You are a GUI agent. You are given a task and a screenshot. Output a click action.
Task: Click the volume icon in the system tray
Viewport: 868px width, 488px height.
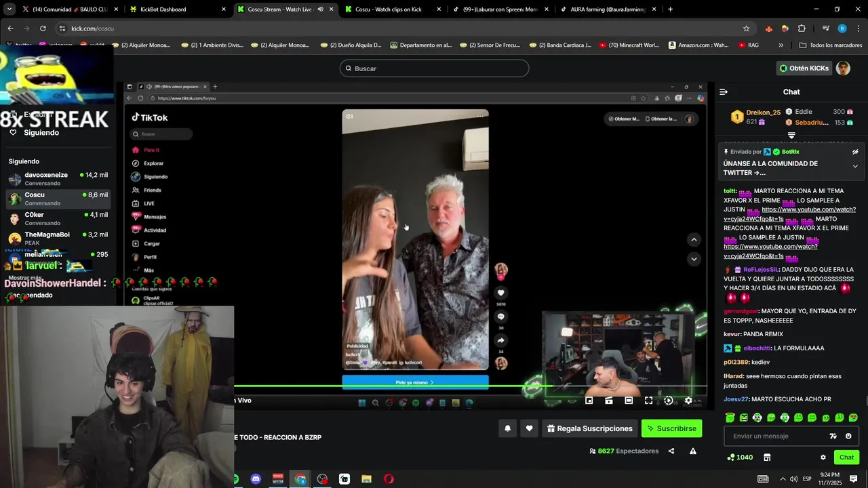point(793,479)
